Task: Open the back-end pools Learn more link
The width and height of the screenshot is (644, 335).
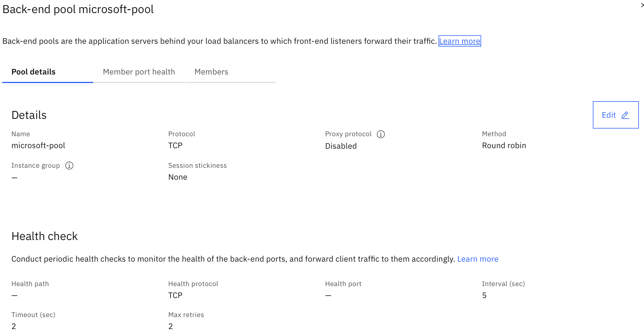Action: [460, 41]
